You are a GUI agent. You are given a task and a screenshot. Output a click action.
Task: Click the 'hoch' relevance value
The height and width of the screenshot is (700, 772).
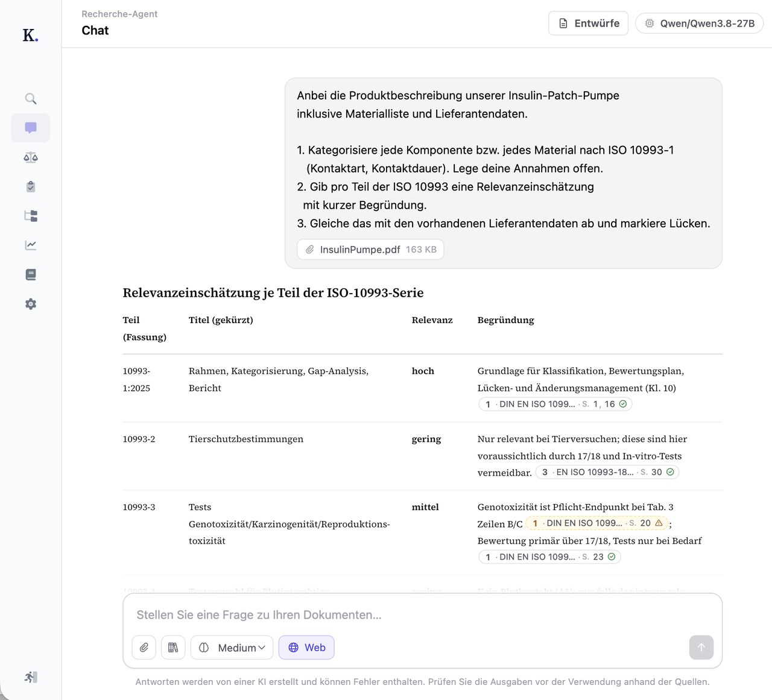click(x=423, y=371)
